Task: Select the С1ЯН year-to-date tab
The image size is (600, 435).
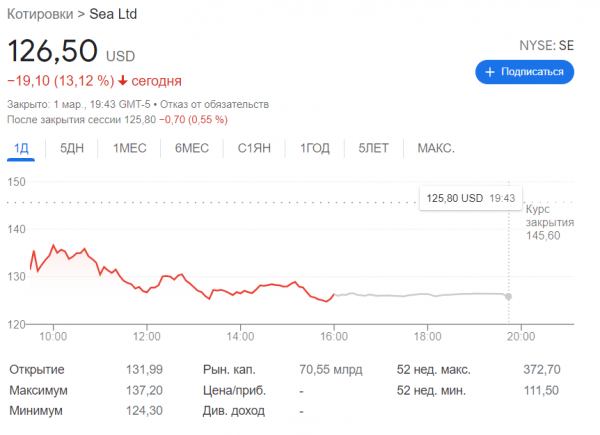Action: click(x=253, y=148)
